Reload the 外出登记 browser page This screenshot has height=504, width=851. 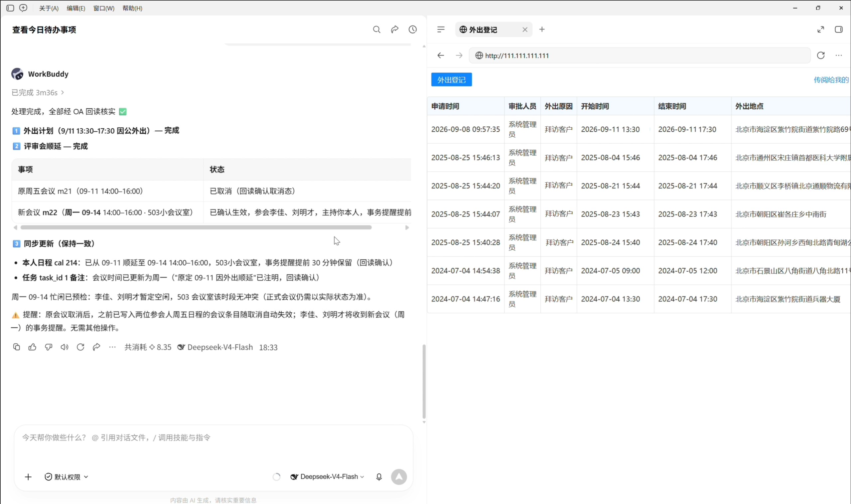(x=821, y=56)
